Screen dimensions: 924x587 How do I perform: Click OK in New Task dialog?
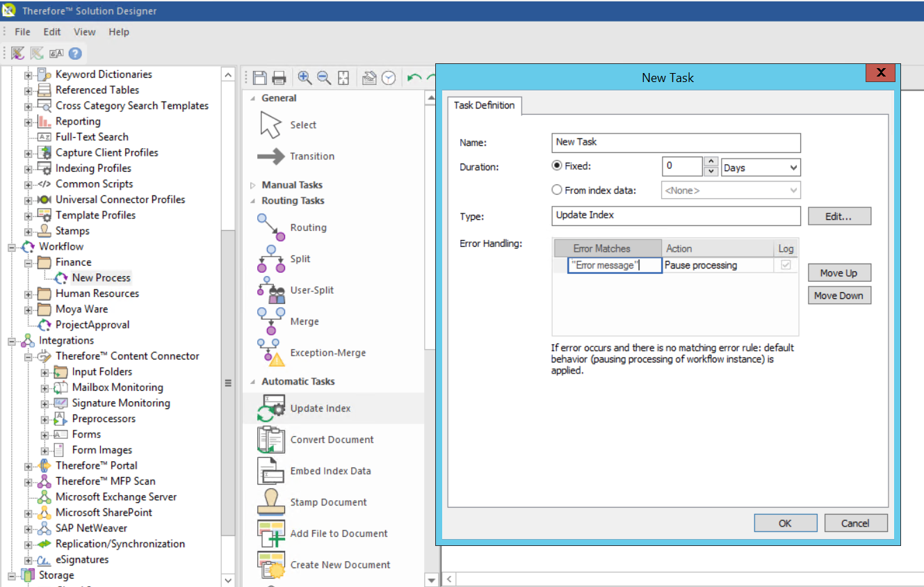tap(786, 523)
